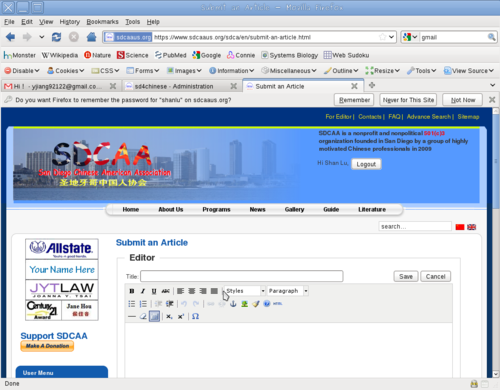
Task: Toggle bold formatting in the editor
Action: tap(132, 291)
